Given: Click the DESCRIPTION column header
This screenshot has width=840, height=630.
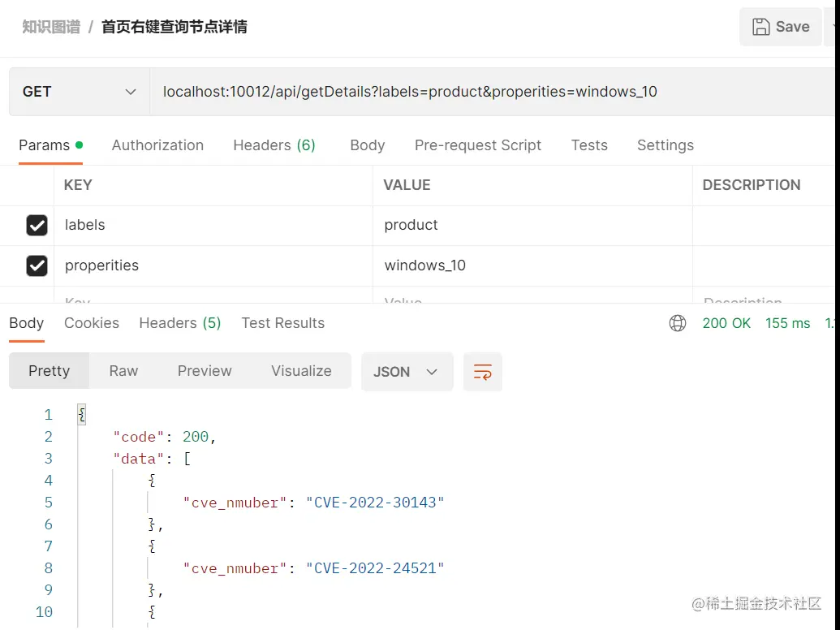Looking at the screenshot, I should coord(752,185).
